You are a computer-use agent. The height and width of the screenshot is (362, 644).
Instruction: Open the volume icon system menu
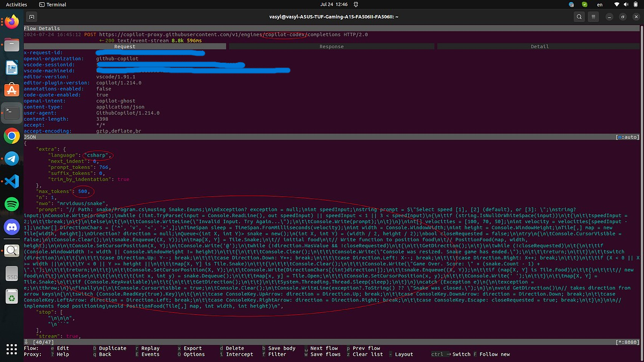(626, 4)
